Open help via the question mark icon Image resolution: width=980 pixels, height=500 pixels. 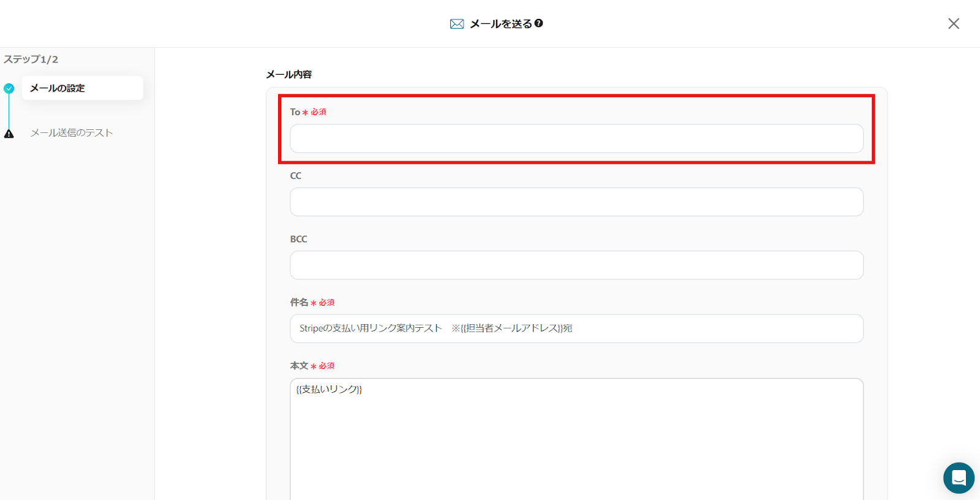click(x=538, y=23)
